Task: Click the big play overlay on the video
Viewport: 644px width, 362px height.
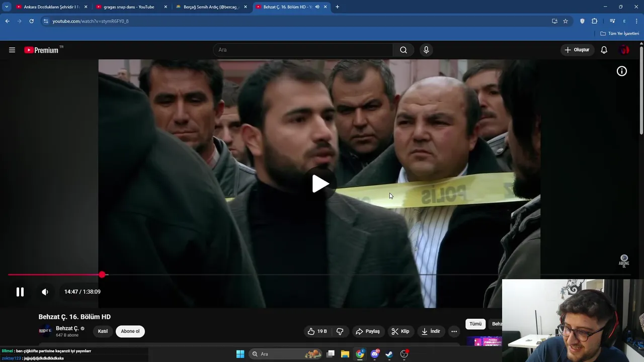Action: point(320,184)
